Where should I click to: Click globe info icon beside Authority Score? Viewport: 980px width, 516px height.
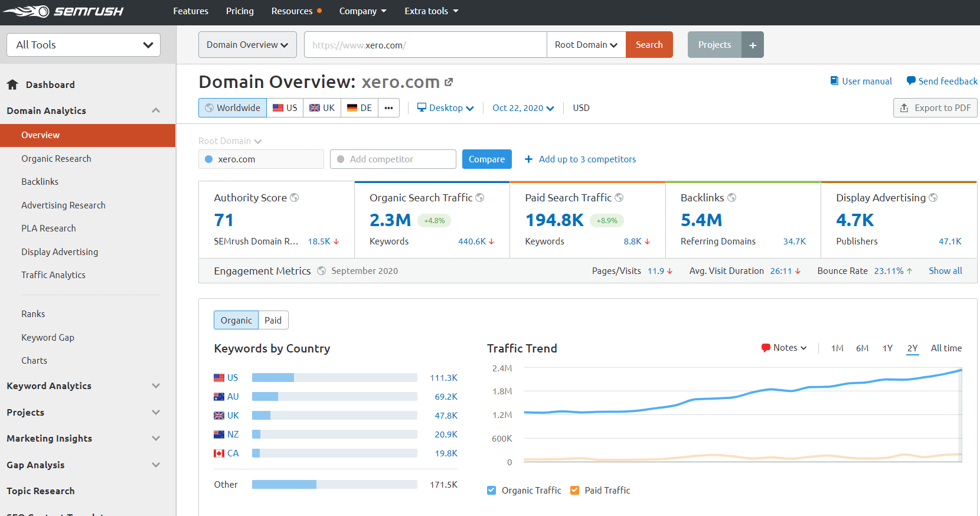tap(294, 198)
